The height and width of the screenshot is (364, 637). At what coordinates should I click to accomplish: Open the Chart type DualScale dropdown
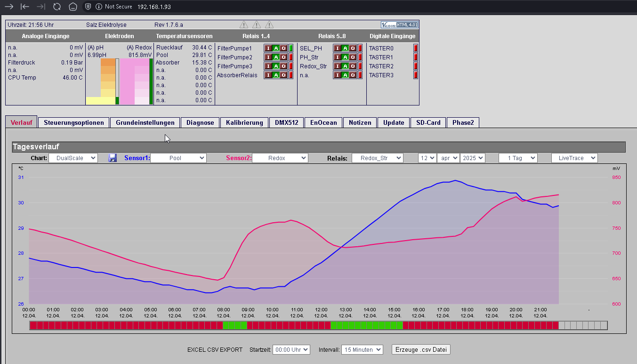click(73, 158)
